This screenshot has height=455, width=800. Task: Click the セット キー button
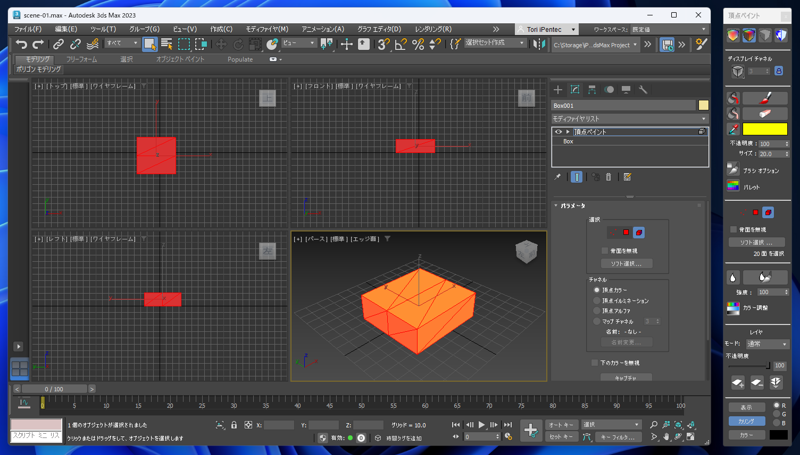562,437
